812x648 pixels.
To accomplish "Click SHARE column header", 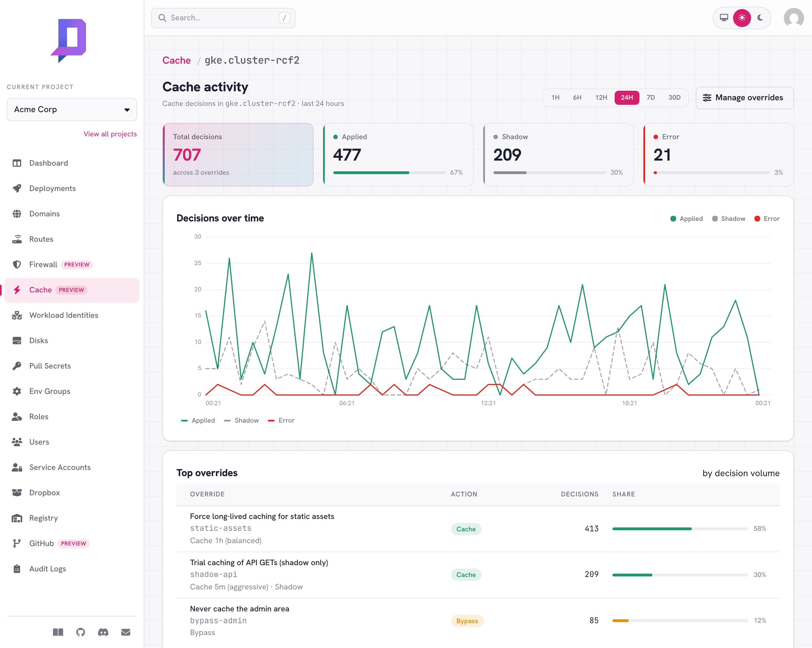I will coord(623,494).
